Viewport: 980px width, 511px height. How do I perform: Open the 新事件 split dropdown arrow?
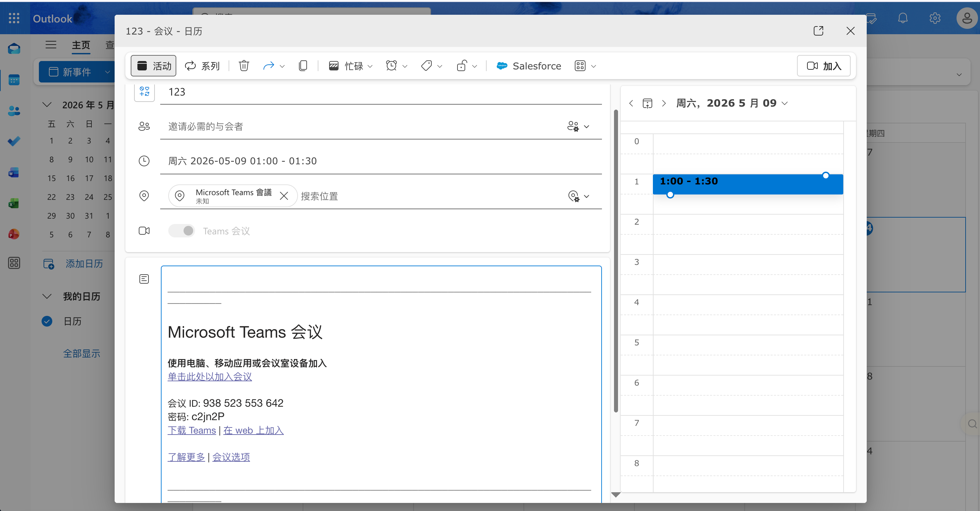pos(107,72)
